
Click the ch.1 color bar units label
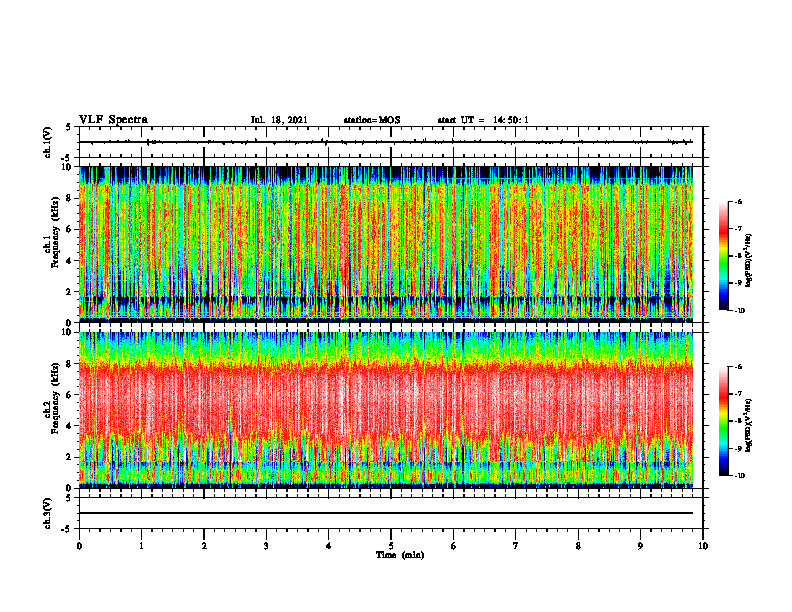click(x=749, y=261)
